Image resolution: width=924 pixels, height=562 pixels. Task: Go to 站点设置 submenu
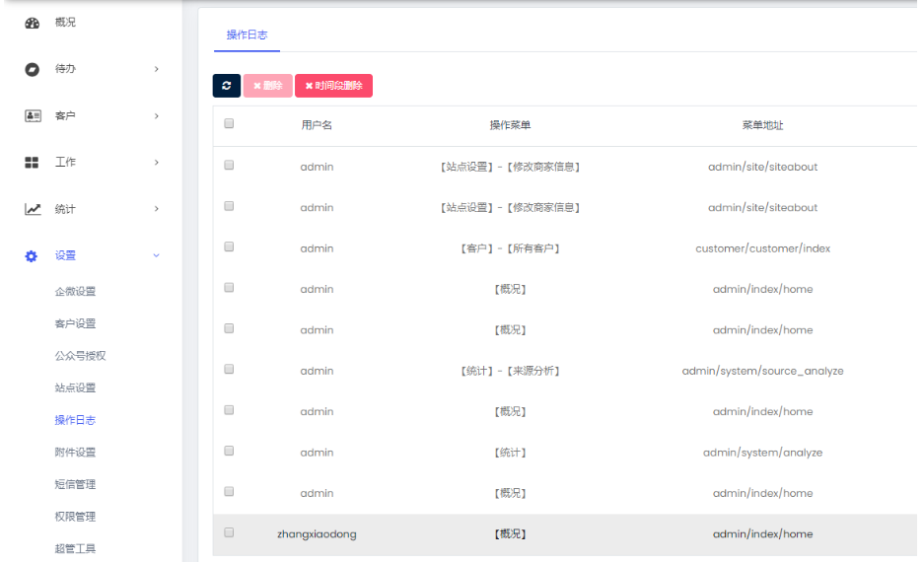75,388
